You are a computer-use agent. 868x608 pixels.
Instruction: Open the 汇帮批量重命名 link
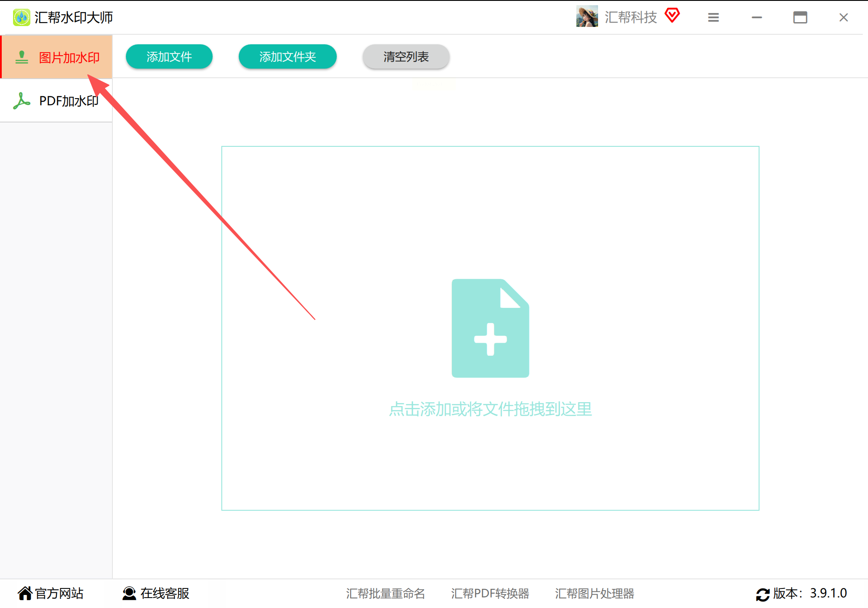(x=385, y=593)
